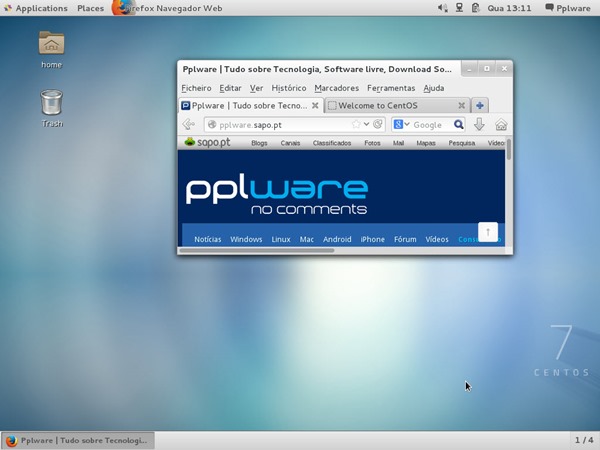This screenshot has height=450, width=600.
Task: Open the Mac navigation link
Action: [x=307, y=240]
